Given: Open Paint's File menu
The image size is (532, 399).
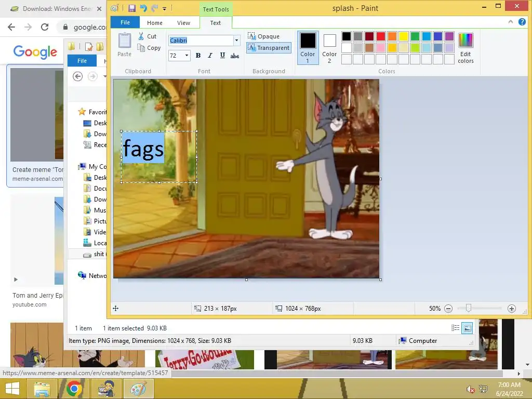Looking at the screenshot, I should tap(125, 22).
